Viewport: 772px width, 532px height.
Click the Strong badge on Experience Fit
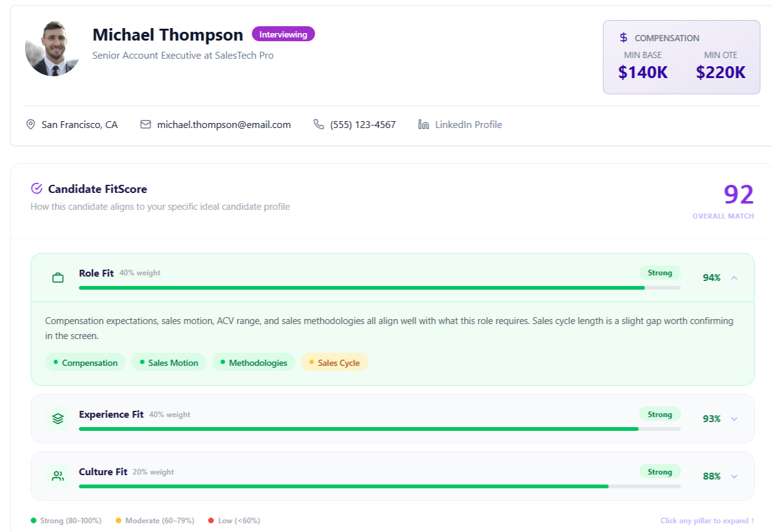660,415
